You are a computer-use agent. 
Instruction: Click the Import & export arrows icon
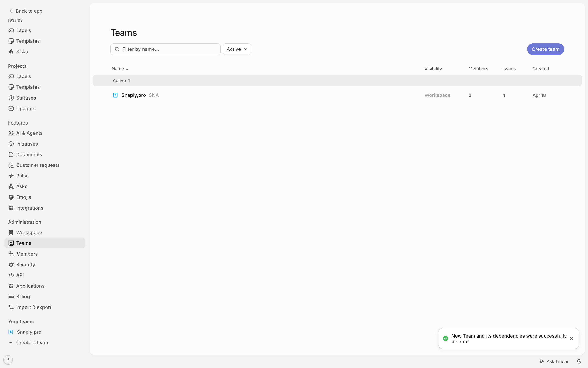(11, 307)
